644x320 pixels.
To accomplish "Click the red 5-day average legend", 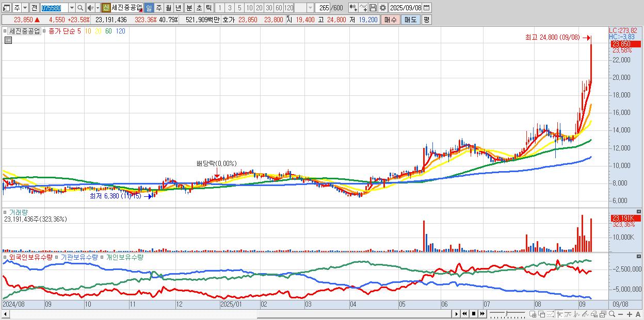I will click(78, 31).
